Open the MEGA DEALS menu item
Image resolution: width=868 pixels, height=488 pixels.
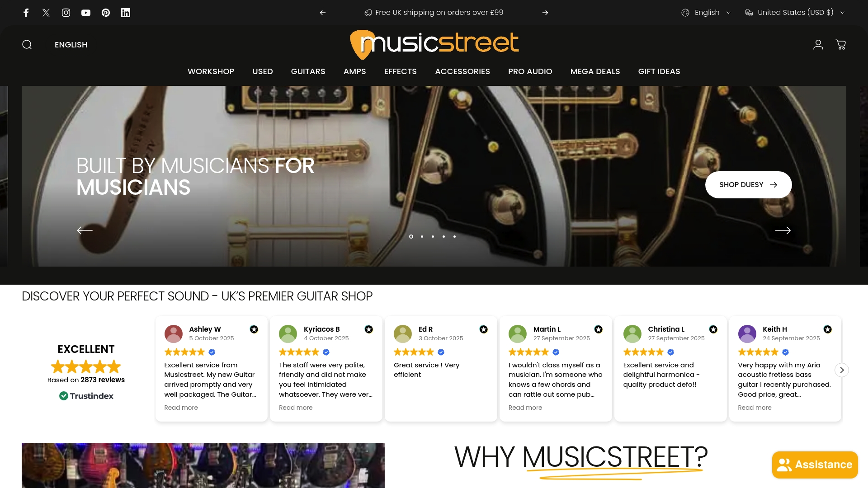coord(595,71)
